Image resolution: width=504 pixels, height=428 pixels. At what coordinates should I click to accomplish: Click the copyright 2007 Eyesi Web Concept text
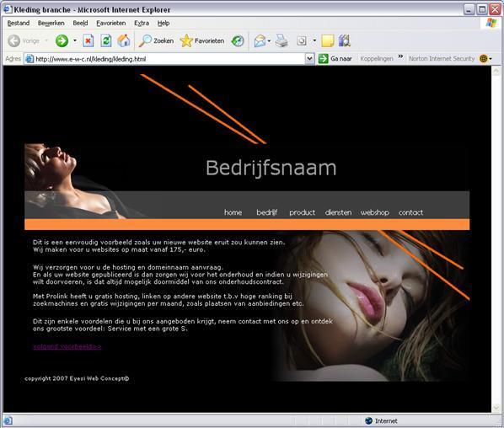(x=77, y=378)
